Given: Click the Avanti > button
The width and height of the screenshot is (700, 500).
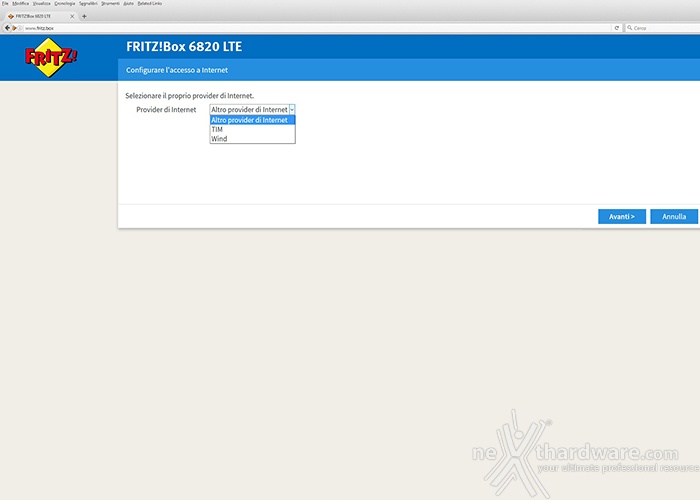Looking at the screenshot, I should (622, 217).
